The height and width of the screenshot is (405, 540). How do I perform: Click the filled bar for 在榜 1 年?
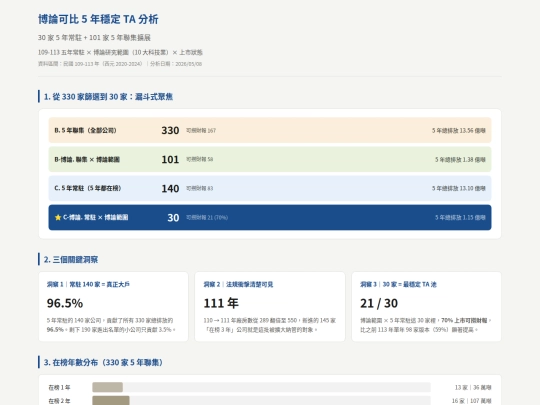click(107, 387)
